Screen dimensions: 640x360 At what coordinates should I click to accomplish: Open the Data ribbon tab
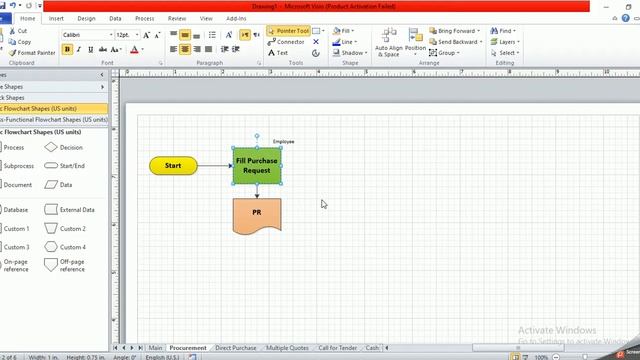coord(115,18)
